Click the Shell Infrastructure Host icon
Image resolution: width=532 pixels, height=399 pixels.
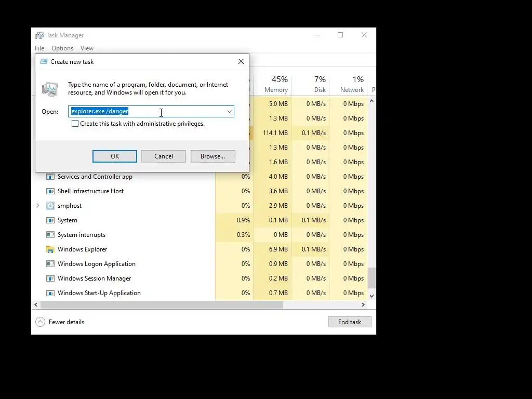[x=50, y=191]
